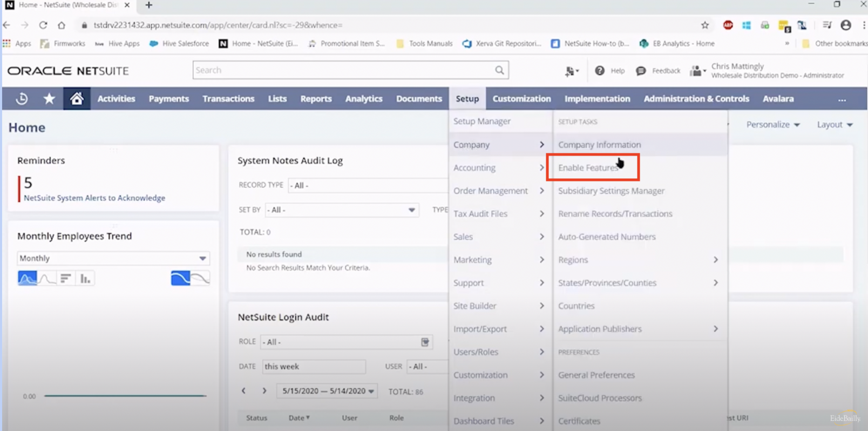868x431 pixels.
Task: Sort login audit by Date column
Action: pyautogui.click(x=299, y=417)
